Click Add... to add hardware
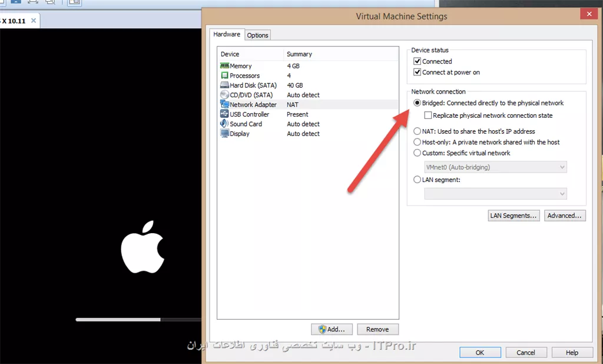 coord(332,329)
